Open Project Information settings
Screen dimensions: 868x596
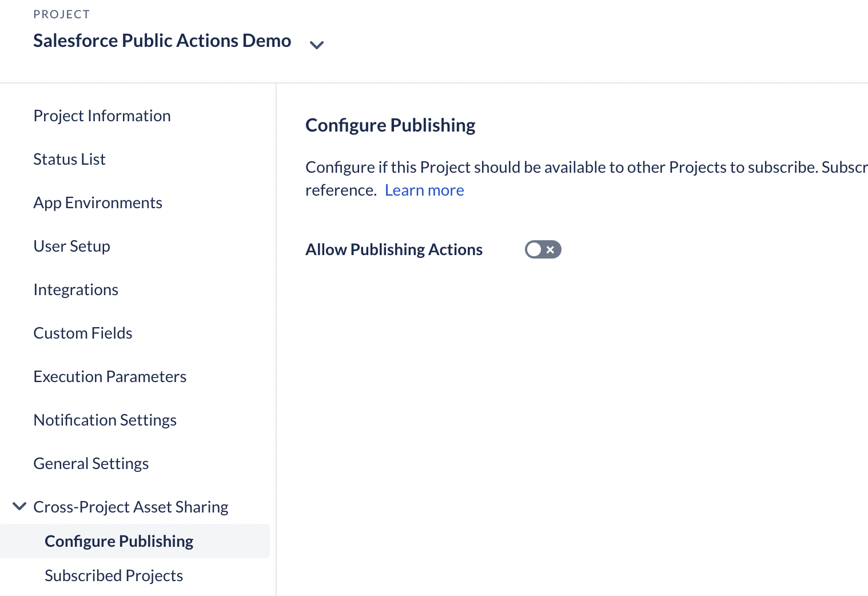coord(102,116)
